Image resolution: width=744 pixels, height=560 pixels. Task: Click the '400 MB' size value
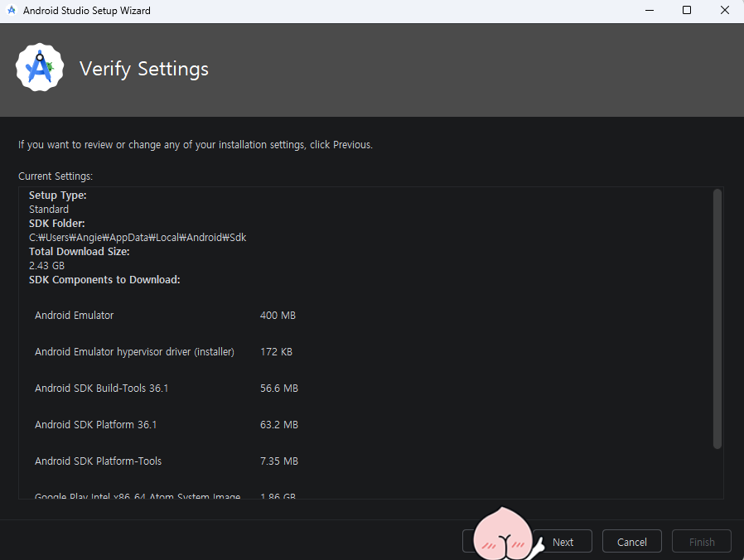point(278,315)
